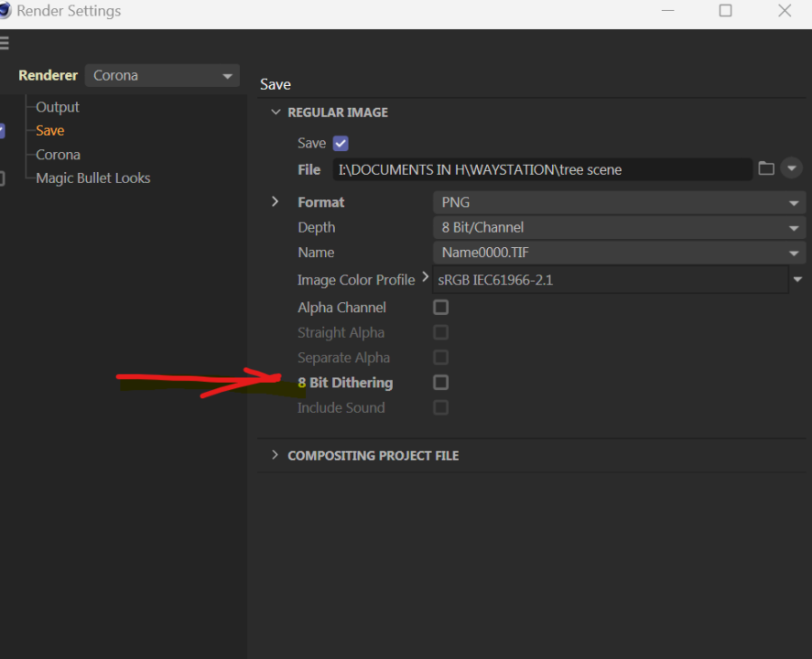Maximize the Render Settings window
812x659 pixels.
(x=725, y=11)
